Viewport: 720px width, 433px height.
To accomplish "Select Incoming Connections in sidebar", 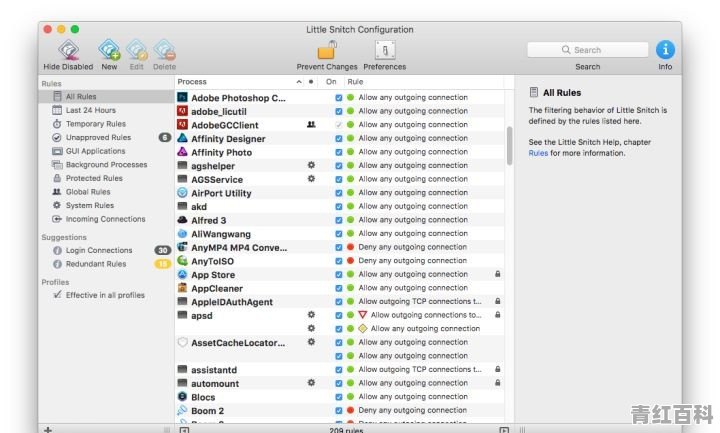I will [x=106, y=219].
